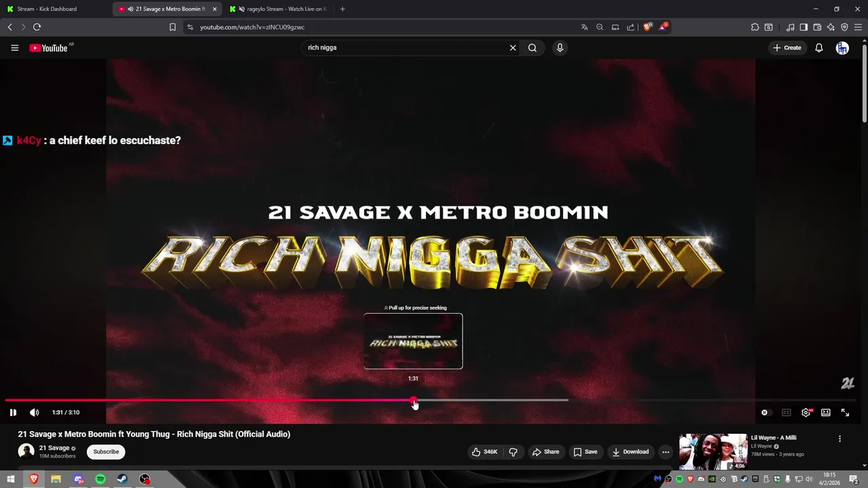The height and width of the screenshot is (488, 868).
Task: Save the video to a playlist
Action: 585,452
